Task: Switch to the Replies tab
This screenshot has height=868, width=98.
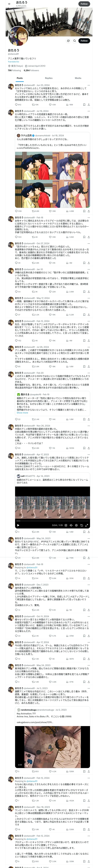Action: [x=49, y=78]
